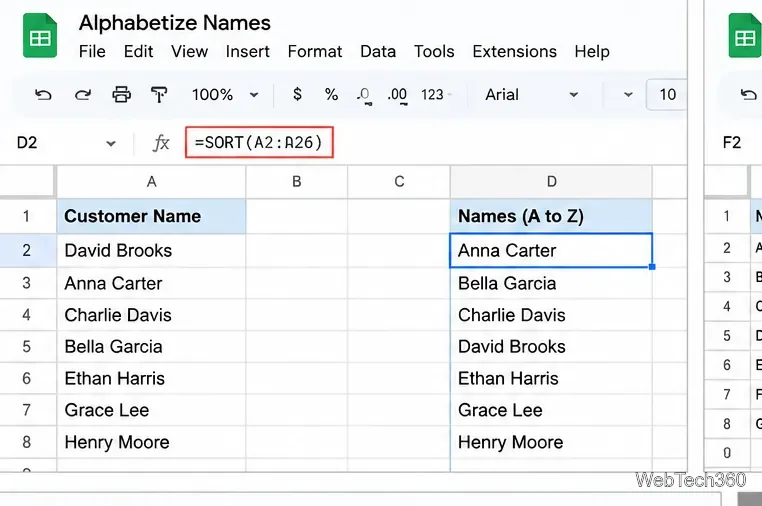Click Henry Moore in column D

coord(551,442)
